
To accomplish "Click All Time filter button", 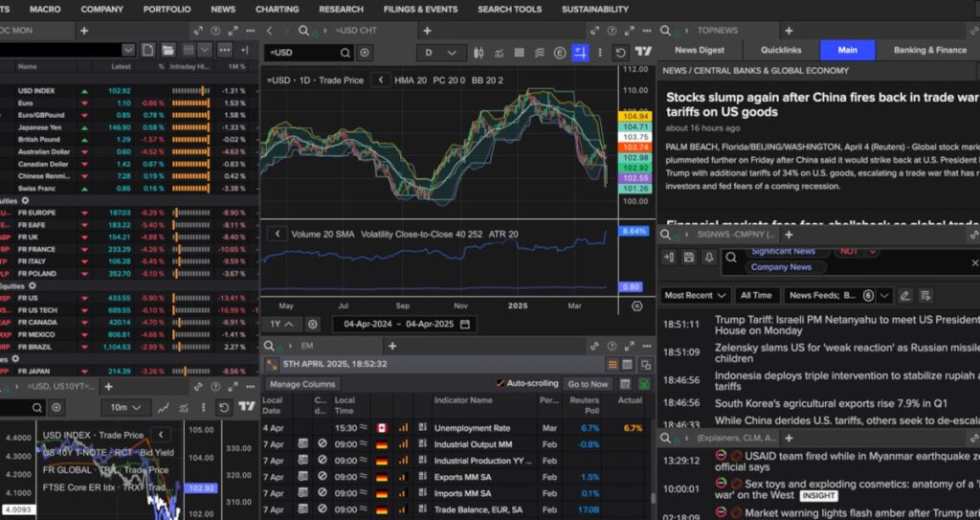I will click(x=756, y=295).
